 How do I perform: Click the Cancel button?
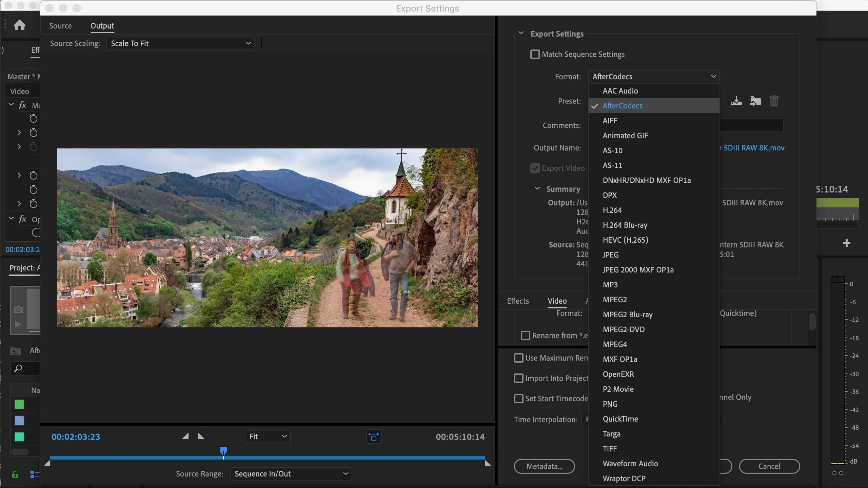click(x=769, y=466)
